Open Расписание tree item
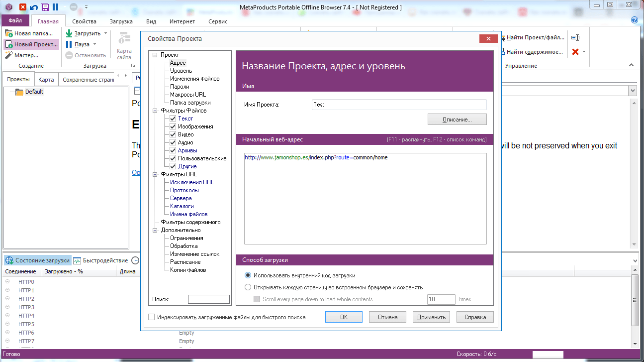 click(185, 262)
